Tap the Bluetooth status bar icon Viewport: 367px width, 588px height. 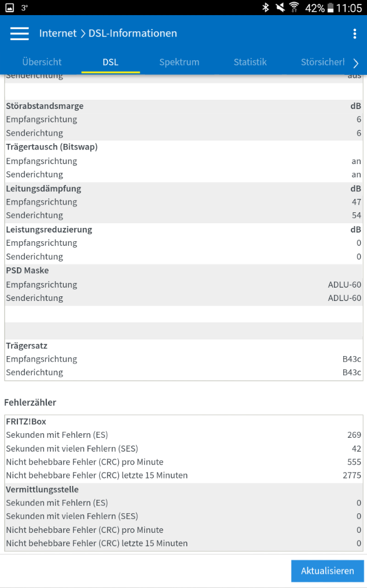pyautogui.click(x=266, y=8)
